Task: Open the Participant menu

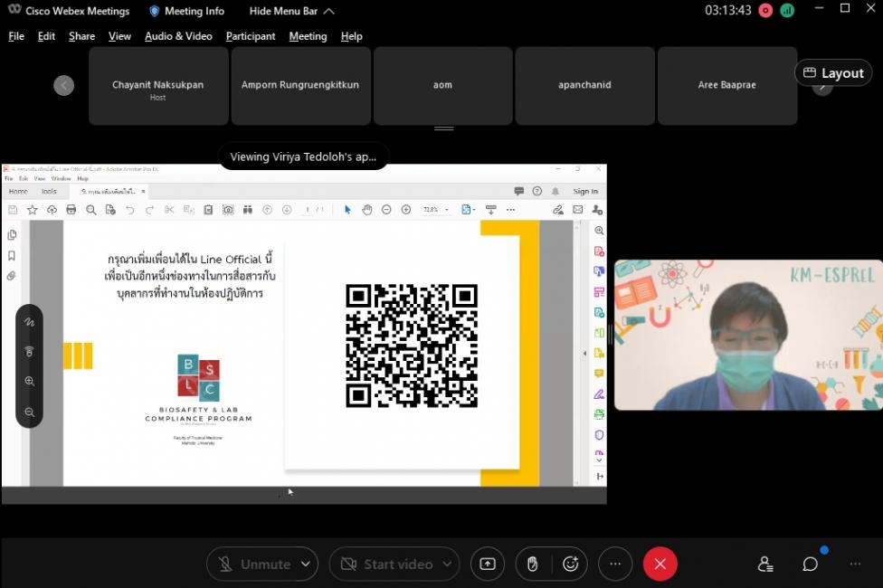Action: coord(251,36)
